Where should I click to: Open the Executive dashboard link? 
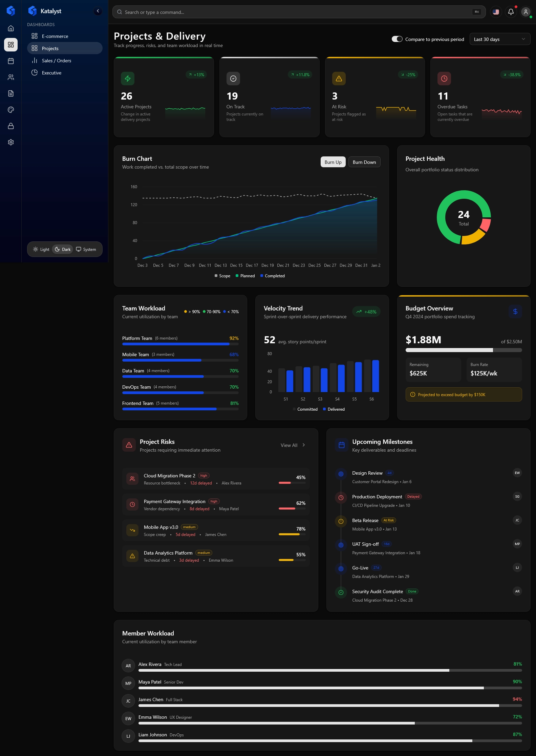pyautogui.click(x=51, y=73)
